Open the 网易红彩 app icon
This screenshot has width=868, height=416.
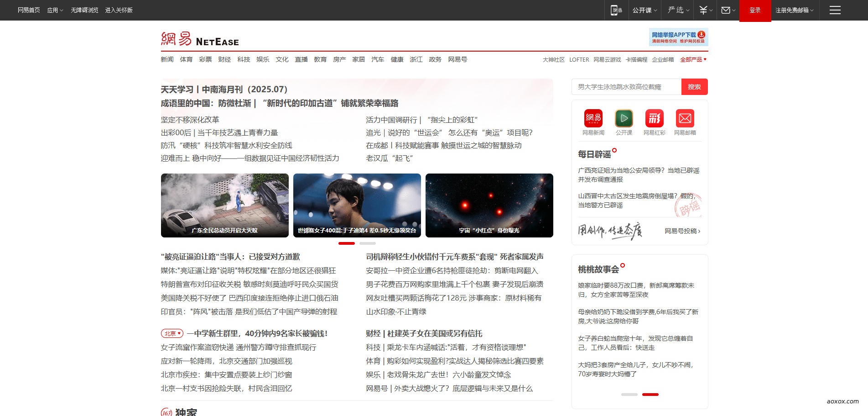(654, 118)
